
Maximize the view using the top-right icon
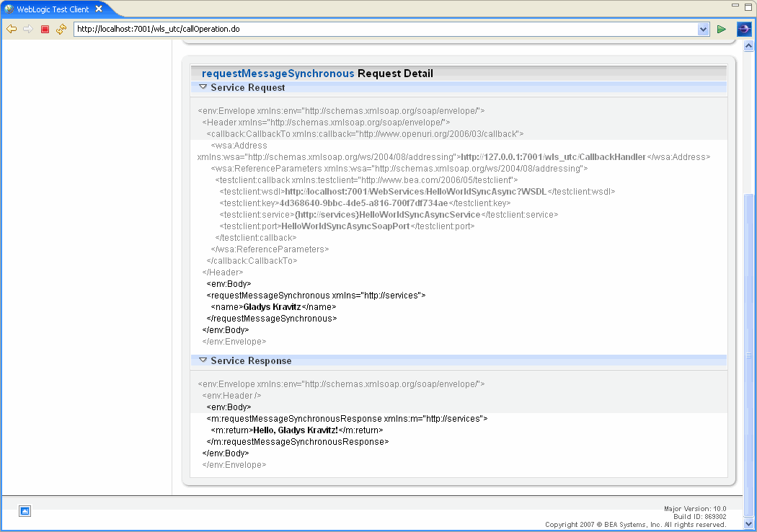pos(748,6)
